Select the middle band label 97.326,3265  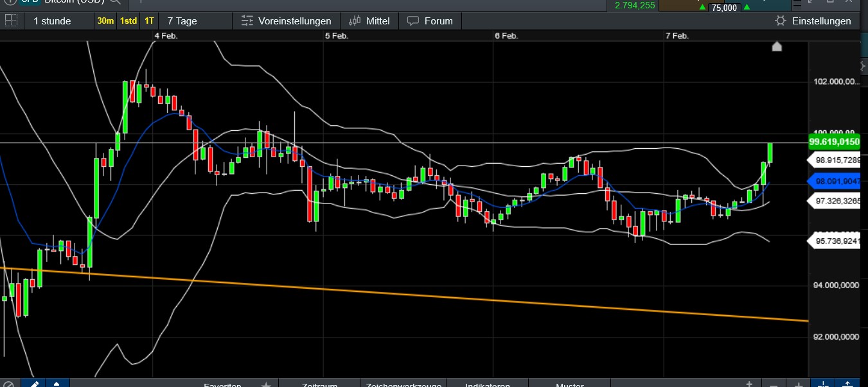click(x=834, y=201)
